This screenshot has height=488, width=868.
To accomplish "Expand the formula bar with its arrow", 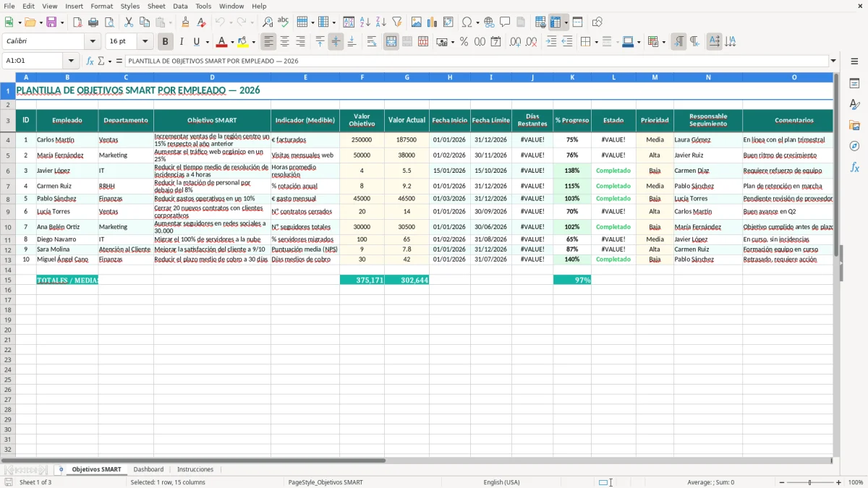I will click(833, 61).
